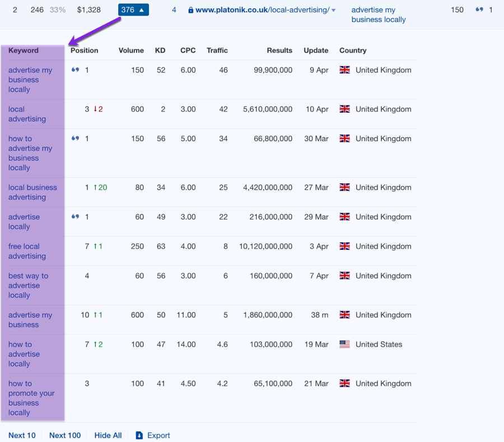Sort table by Volume column header
Viewport: 504px width, 442px height.
pyautogui.click(x=131, y=50)
